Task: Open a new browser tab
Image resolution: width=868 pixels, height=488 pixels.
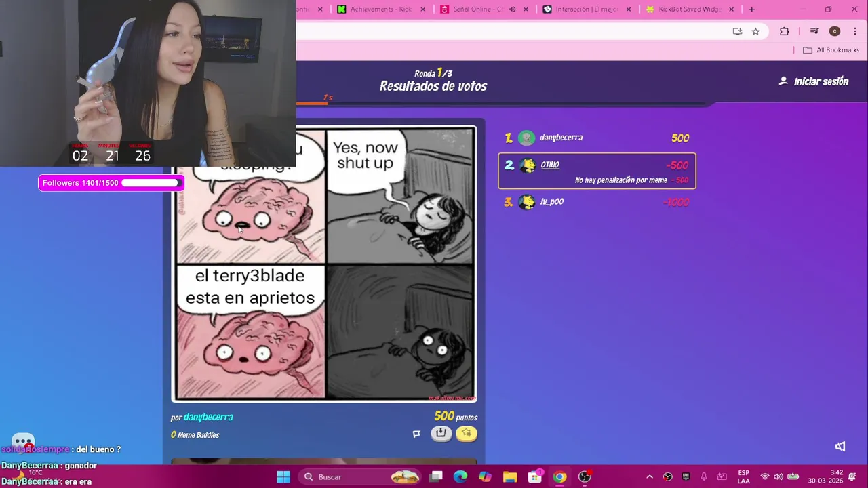Action: tap(751, 9)
